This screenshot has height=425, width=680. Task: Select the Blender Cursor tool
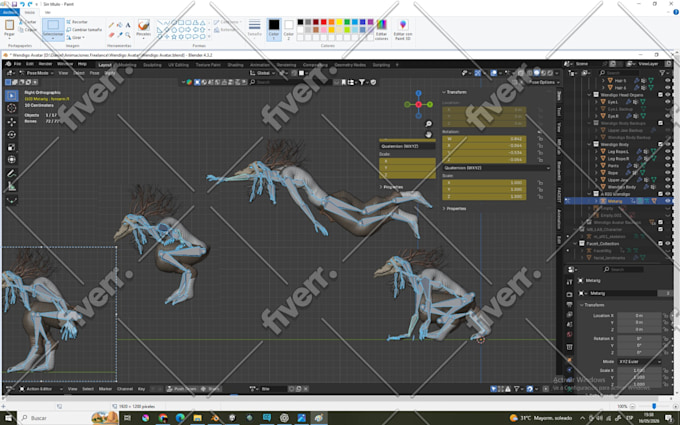12,108
